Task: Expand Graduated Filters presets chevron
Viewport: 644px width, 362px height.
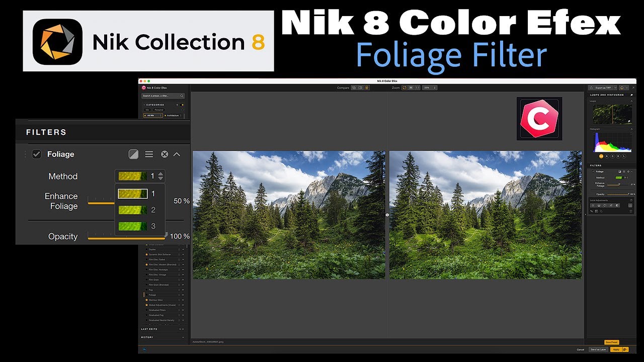Action: [183, 310]
